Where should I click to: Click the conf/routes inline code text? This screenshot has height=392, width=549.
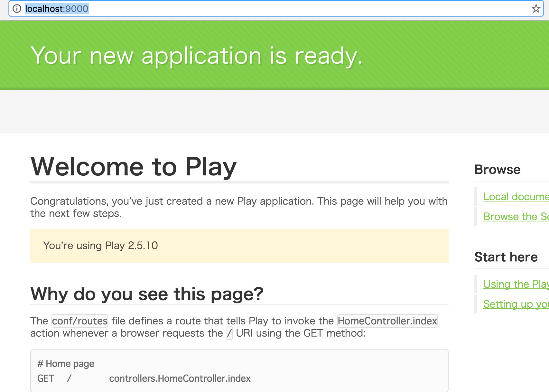(x=80, y=321)
